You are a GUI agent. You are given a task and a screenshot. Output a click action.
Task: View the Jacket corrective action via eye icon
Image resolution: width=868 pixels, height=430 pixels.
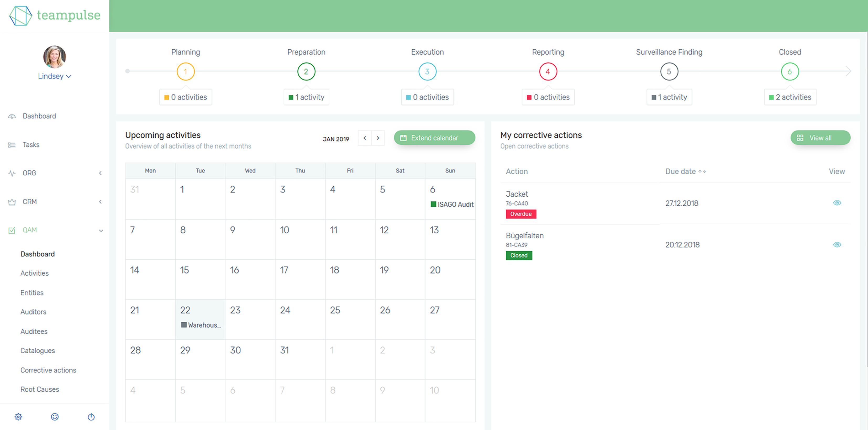[837, 203]
